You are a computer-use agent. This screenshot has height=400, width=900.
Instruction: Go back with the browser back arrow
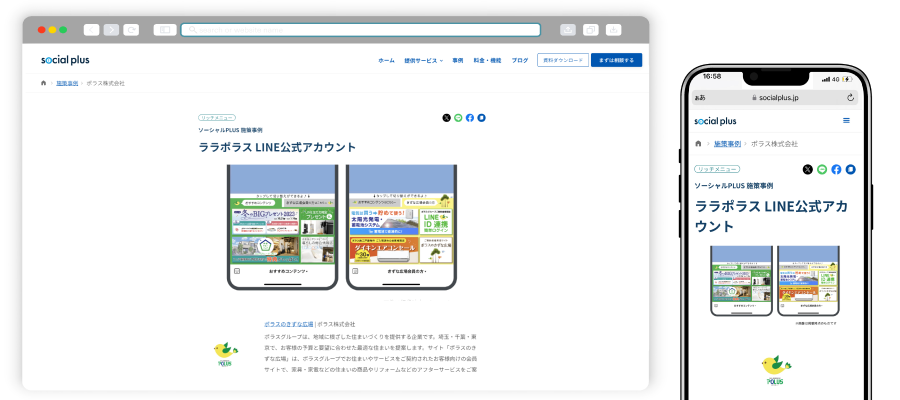click(91, 30)
